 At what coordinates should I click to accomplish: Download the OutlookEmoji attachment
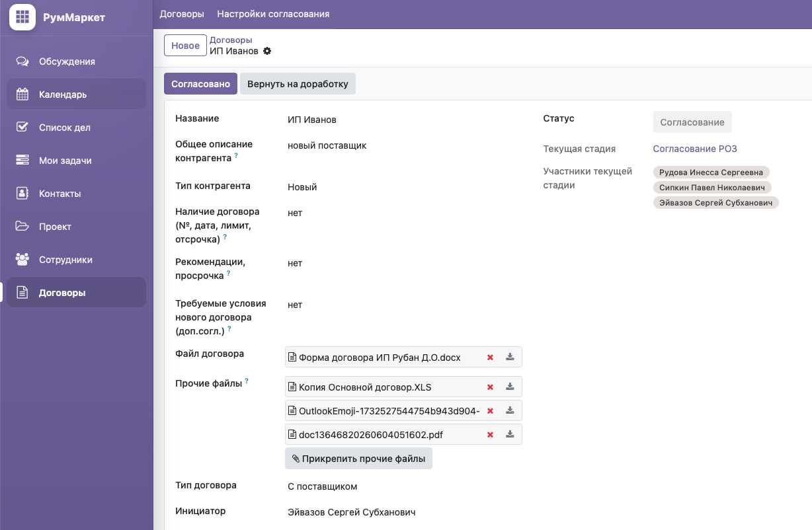tap(510, 410)
